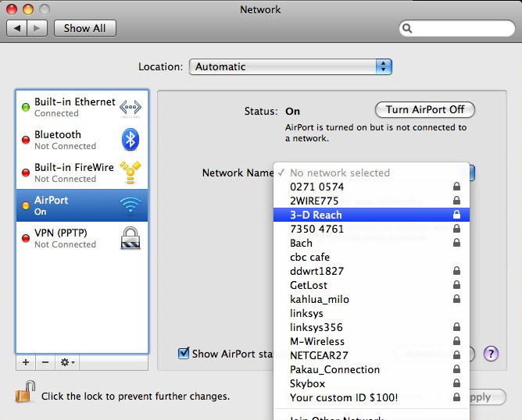Go back using the left arrow button

click(17, 28)
